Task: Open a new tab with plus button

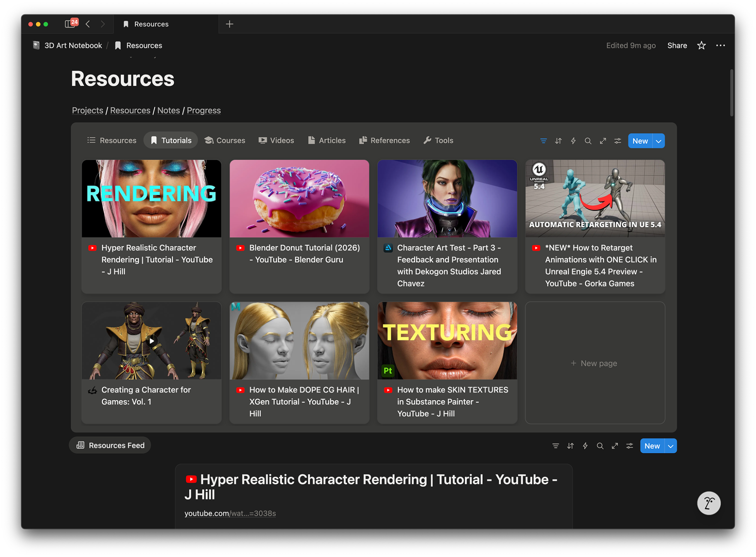Action: click(x=230, y=24)
